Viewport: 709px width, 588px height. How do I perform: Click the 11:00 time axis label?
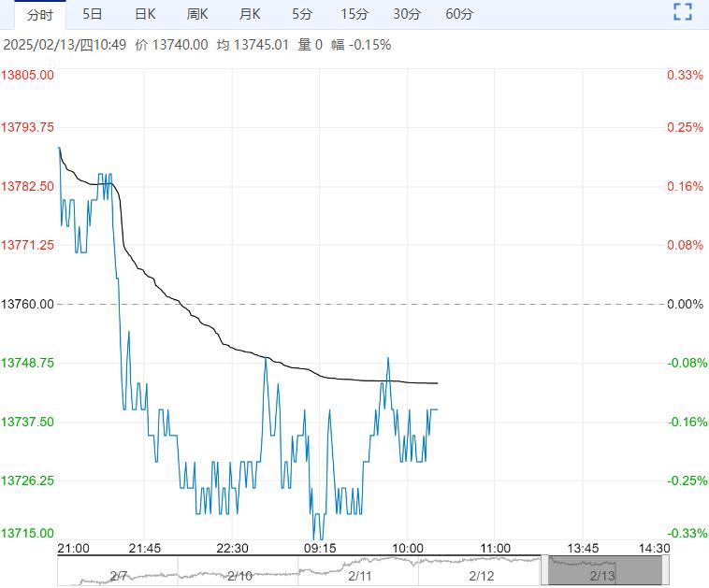(495, 548)
